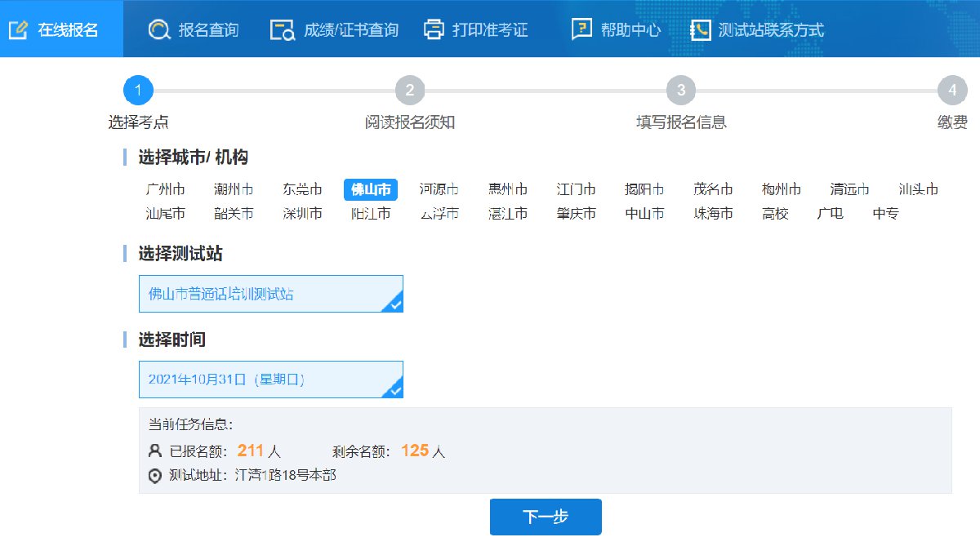Click the 报名查询 magnifier icon

[158, 29]
